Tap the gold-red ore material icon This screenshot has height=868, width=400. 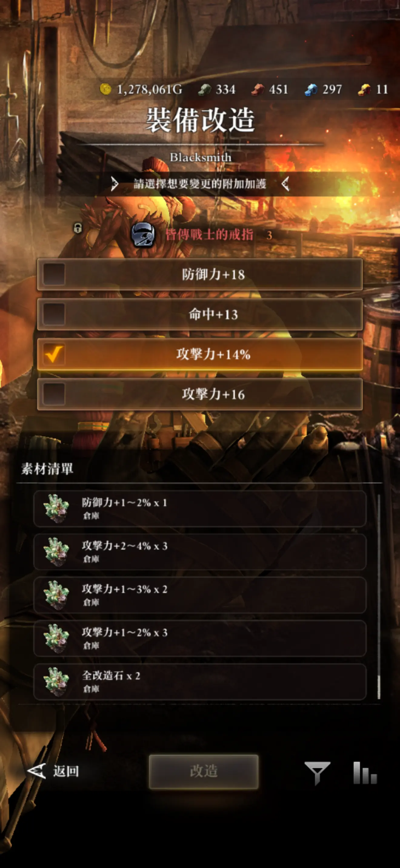coord(364,90)
